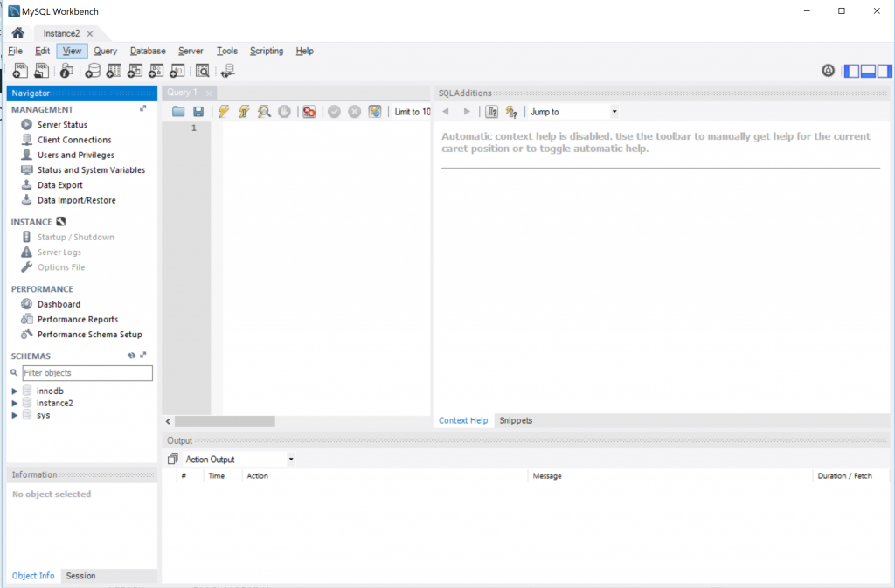Open the Server menu
The height and width of the screenshot is (588, 895).
pos(191,51)
